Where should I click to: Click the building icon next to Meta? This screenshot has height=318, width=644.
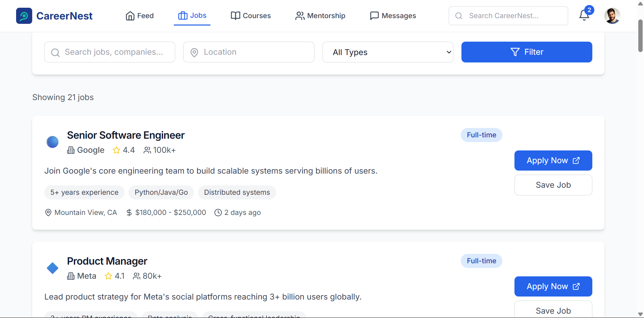click(71, 276)
